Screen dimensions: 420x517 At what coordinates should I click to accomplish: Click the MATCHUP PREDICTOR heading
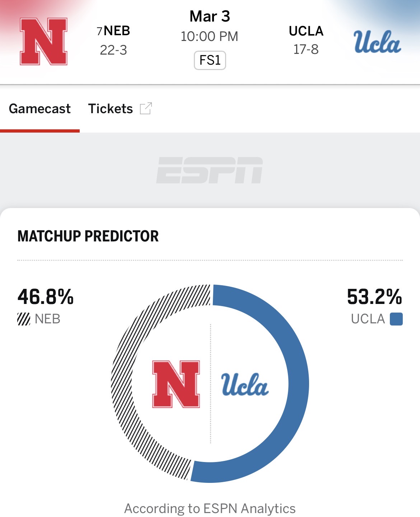[x=88, y=236]
